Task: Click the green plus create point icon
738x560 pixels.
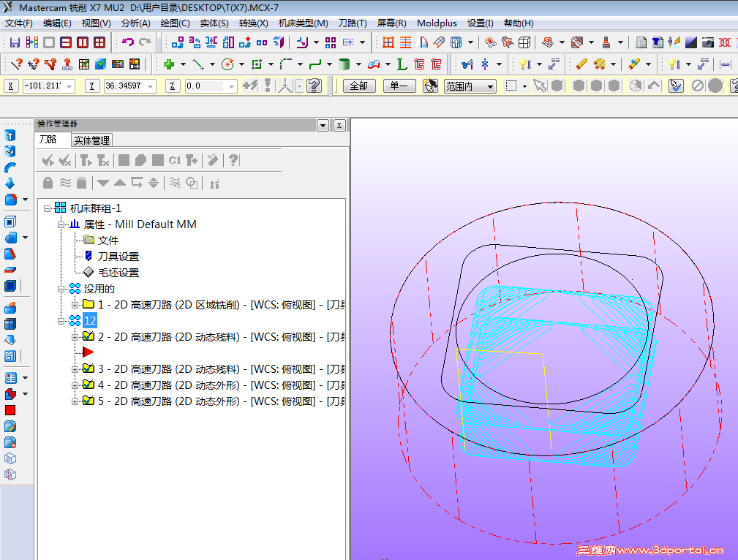Action: 169,64
